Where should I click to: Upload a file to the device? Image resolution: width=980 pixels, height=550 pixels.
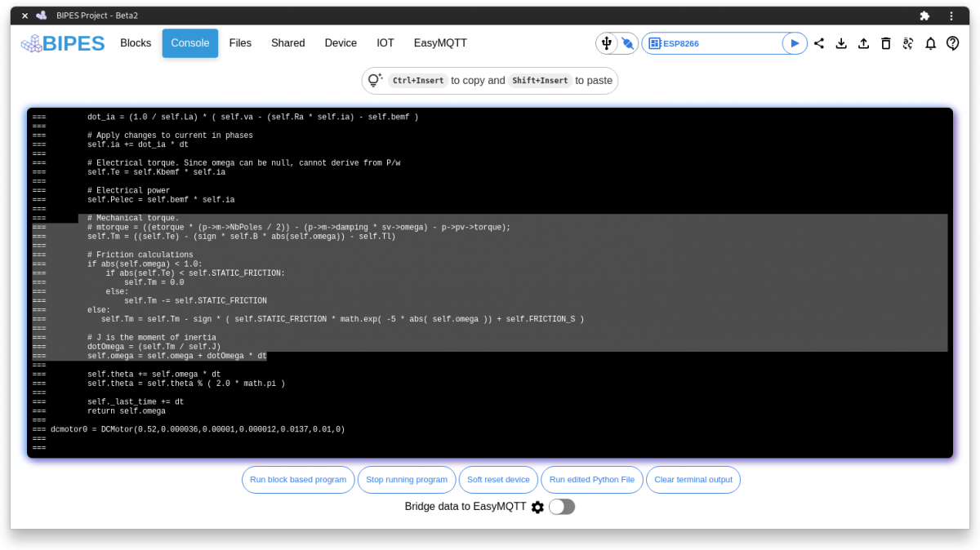(x=863, y=43)
